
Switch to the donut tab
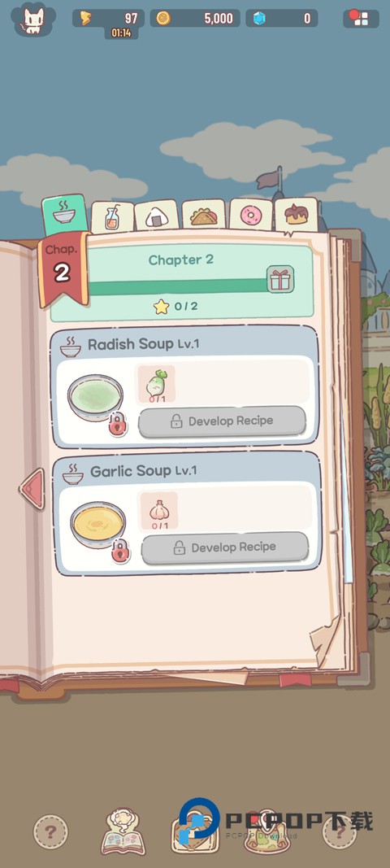(x=250, y=214)
